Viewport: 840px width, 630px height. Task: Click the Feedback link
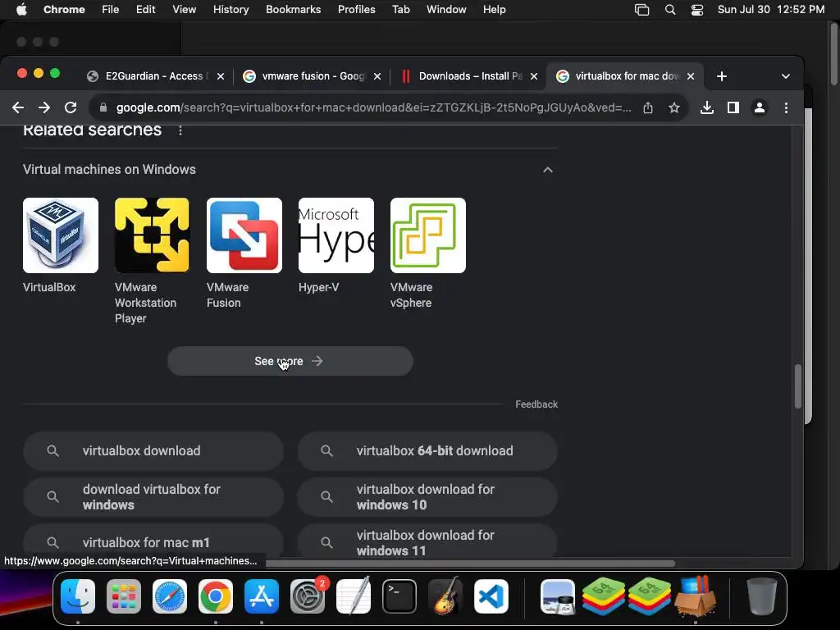coord(536,404)
